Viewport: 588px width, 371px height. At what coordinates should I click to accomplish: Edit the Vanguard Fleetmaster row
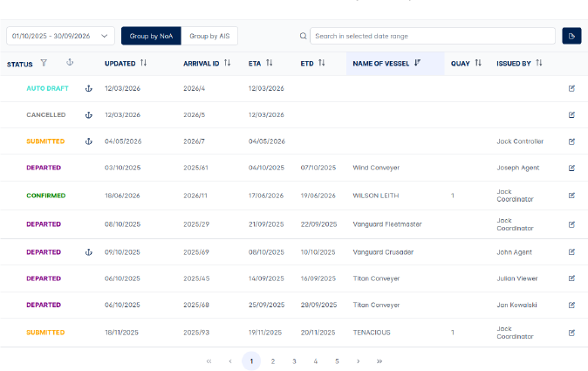tap(571, 224)
